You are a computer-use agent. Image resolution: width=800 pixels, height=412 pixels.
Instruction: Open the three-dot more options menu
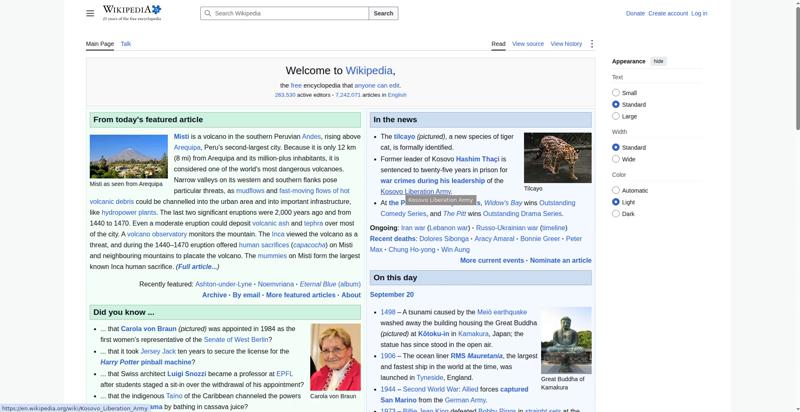click(591, 44)
